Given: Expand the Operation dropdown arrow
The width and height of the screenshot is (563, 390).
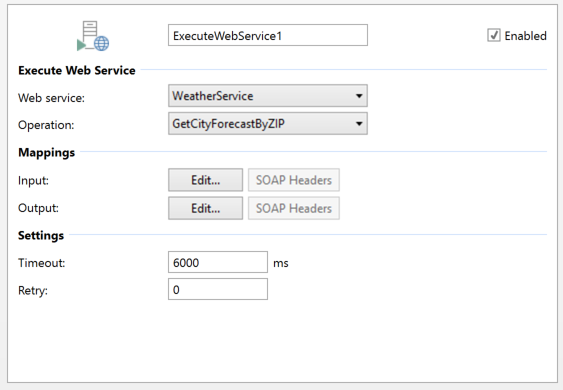Looking at the screenshot, I should click(x=359, y=124).
